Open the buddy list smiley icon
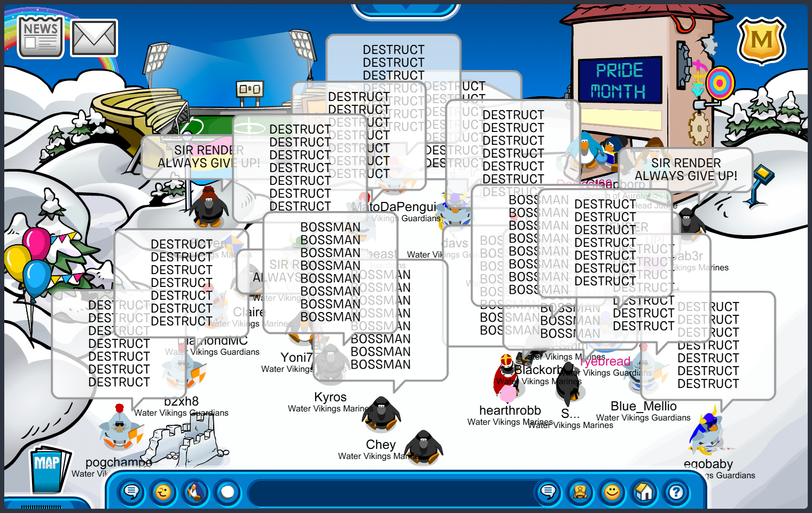 point(612,492)
